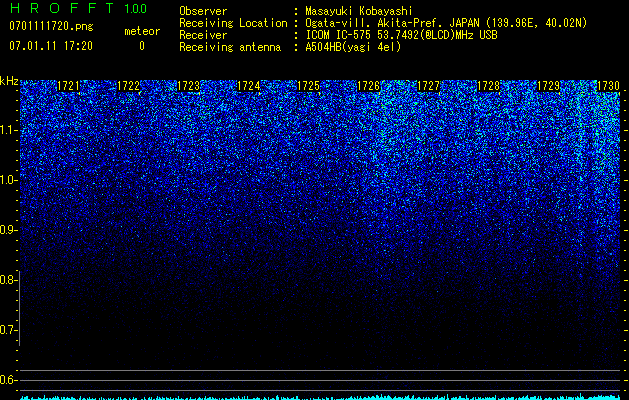Click the 1729 time marker
Viewport: 629px width, 400px height.
(549, 86)
